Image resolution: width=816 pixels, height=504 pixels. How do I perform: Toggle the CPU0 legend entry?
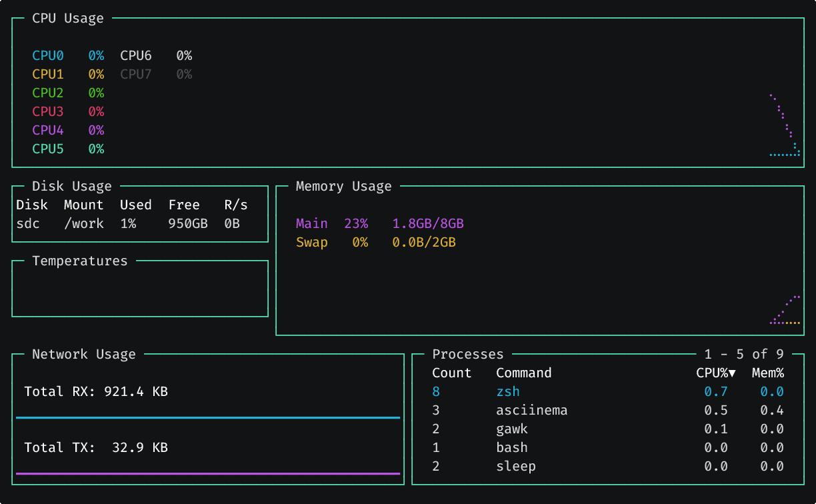click(47, 55)
